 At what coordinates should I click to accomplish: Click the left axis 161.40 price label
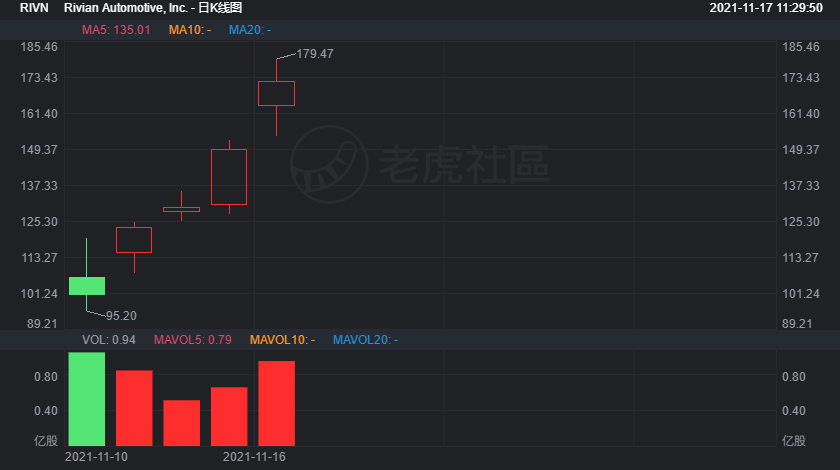point(39,114)
